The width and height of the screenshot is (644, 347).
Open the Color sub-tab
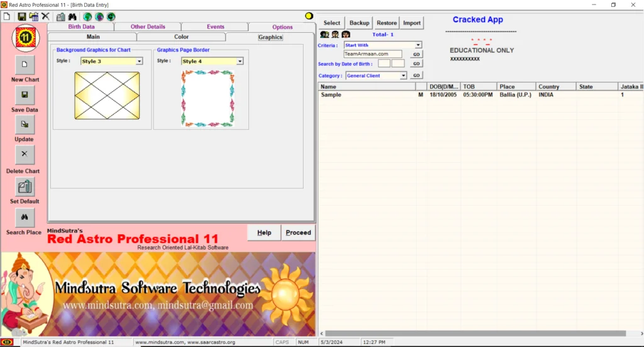181,37
